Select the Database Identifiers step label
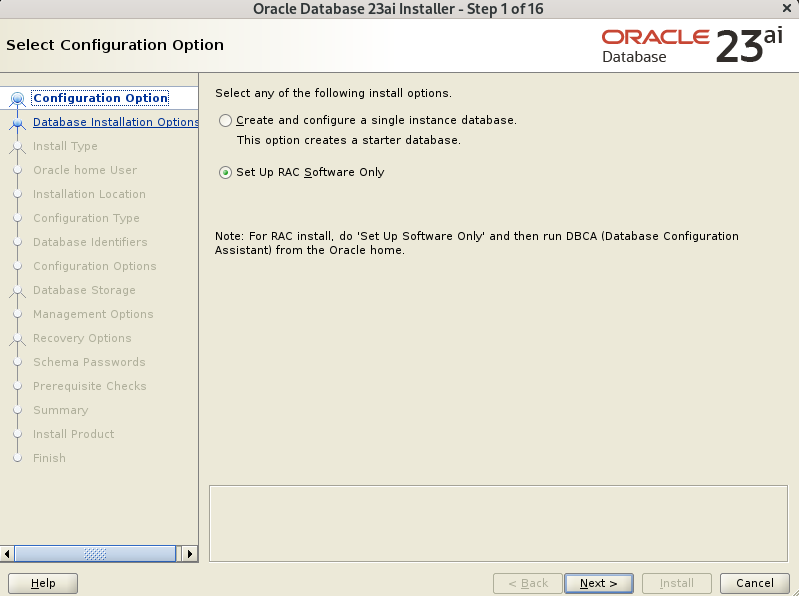The width and height of the screenshot is (799, 596). tap(90, 242)
